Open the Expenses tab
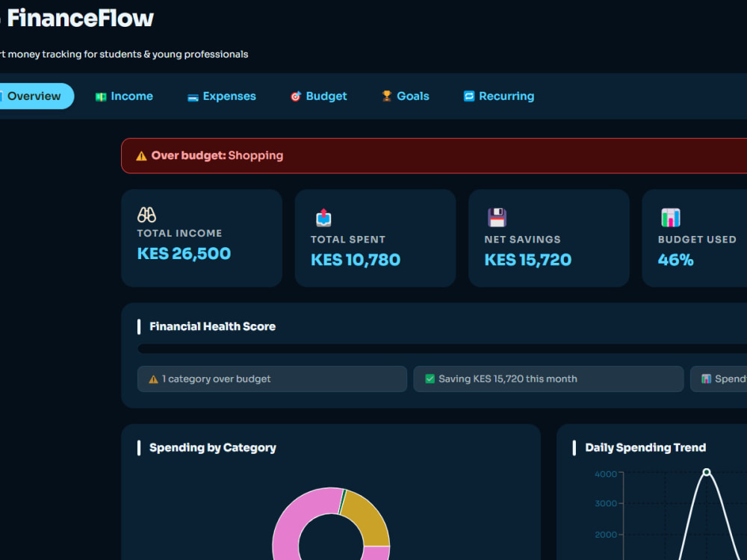 click(x=222, y=96)
